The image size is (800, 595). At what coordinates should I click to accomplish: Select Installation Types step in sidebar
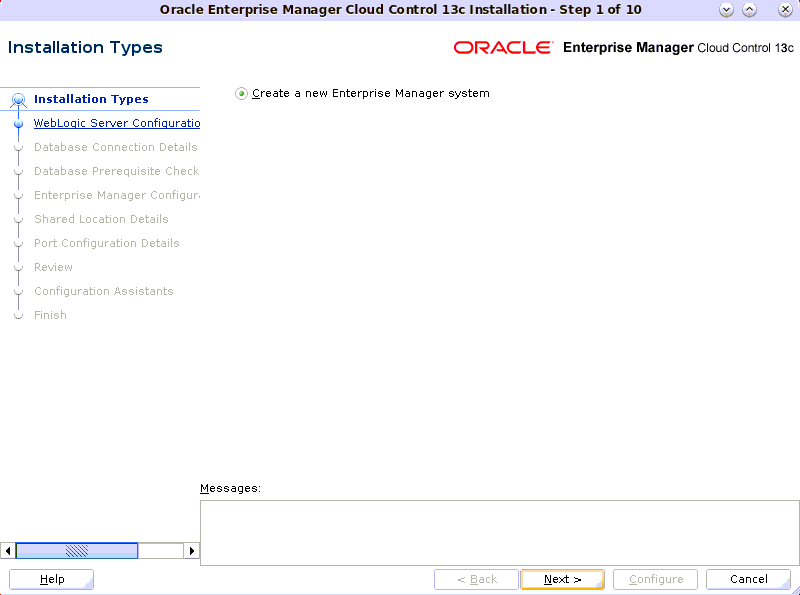click(x=91, y=99)
